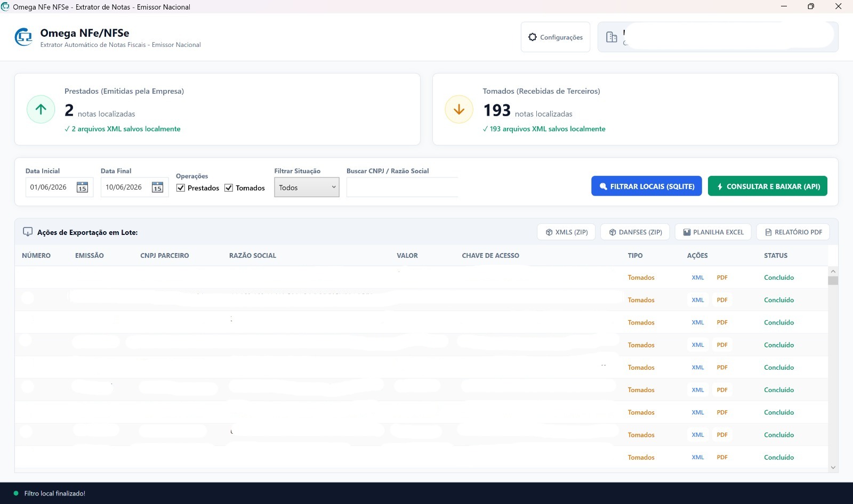This screenshot has width=853, height=504.
Task: Export the PLANILHA EXCEL spreadsheet
Action: pyautogui.click(x=713, y=232)
